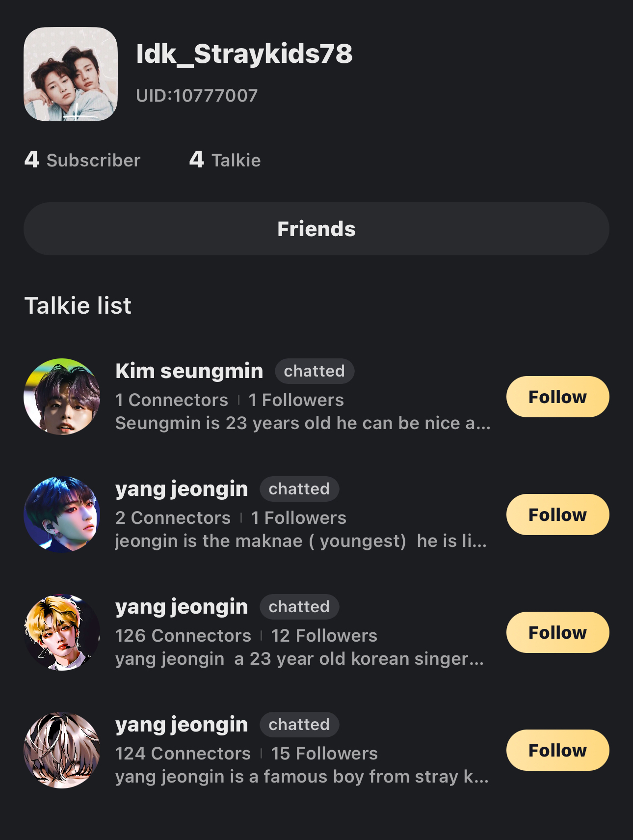The width and height of the screenshot is (633, 840).
Task: Open the 4 Talkie count
Action: [225, 160]
